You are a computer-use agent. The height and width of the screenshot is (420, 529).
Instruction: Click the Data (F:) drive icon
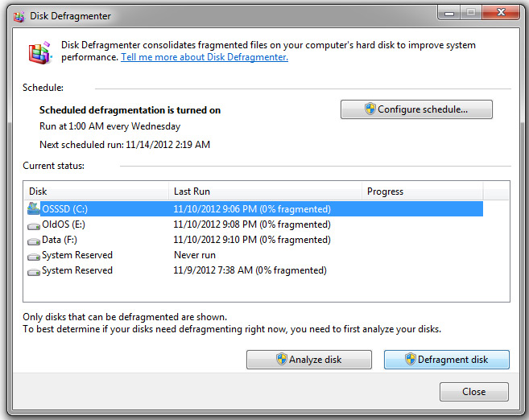(x=33, y=241)
